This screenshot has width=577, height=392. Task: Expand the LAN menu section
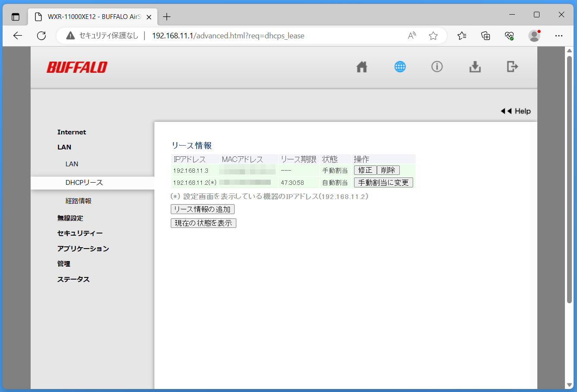[64, 147]
